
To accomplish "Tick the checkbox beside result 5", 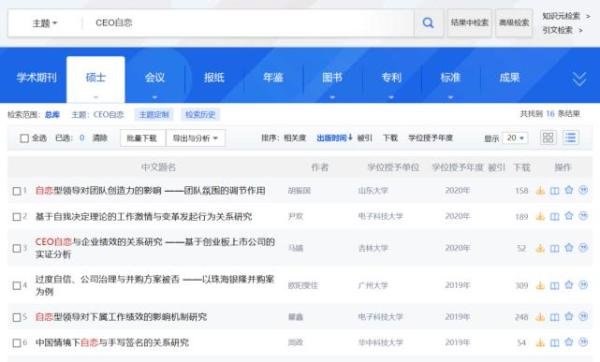I will pos(17,318).
